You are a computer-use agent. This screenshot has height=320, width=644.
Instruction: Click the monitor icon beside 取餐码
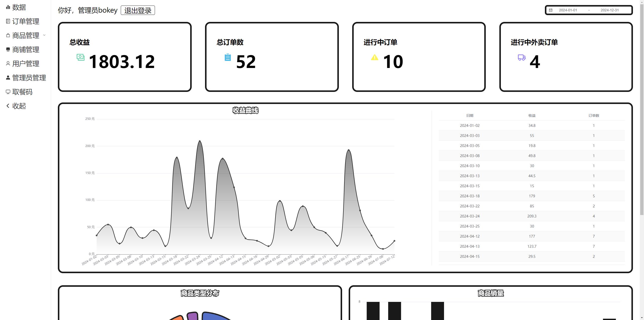pos(8,92)
